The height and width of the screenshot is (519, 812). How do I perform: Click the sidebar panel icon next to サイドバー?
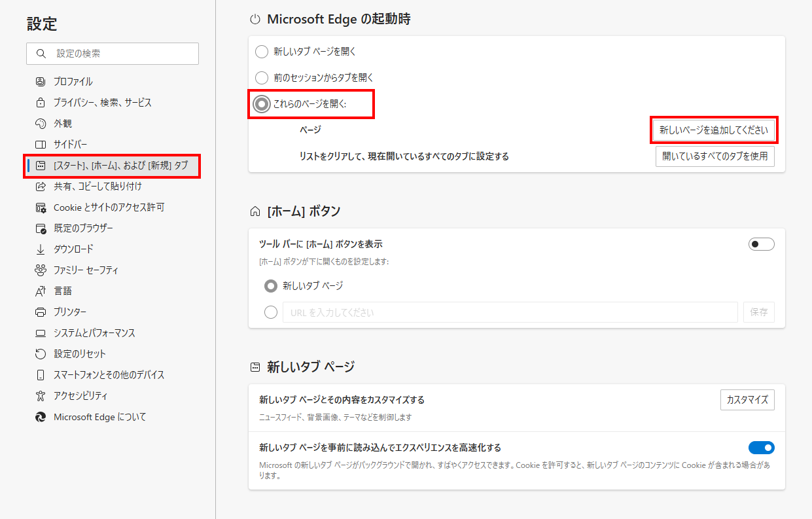41,145
